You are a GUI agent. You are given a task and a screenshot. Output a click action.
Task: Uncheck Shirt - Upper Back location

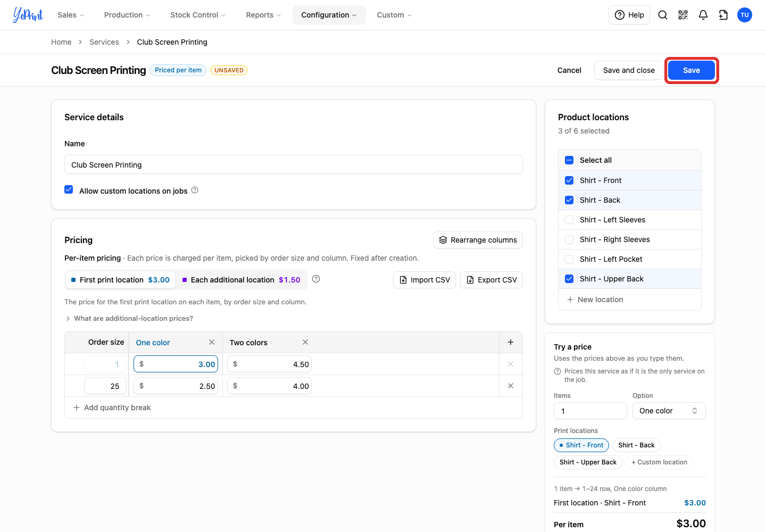point(569,279)
